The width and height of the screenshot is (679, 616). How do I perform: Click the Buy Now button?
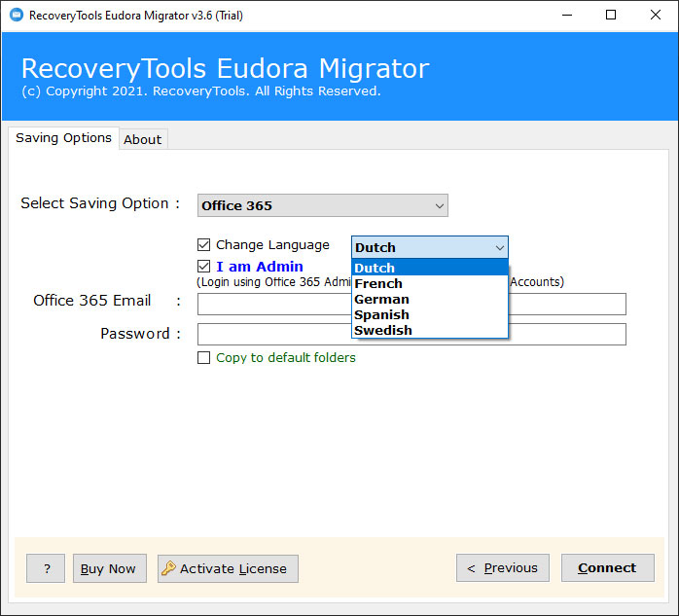[110, 568]
